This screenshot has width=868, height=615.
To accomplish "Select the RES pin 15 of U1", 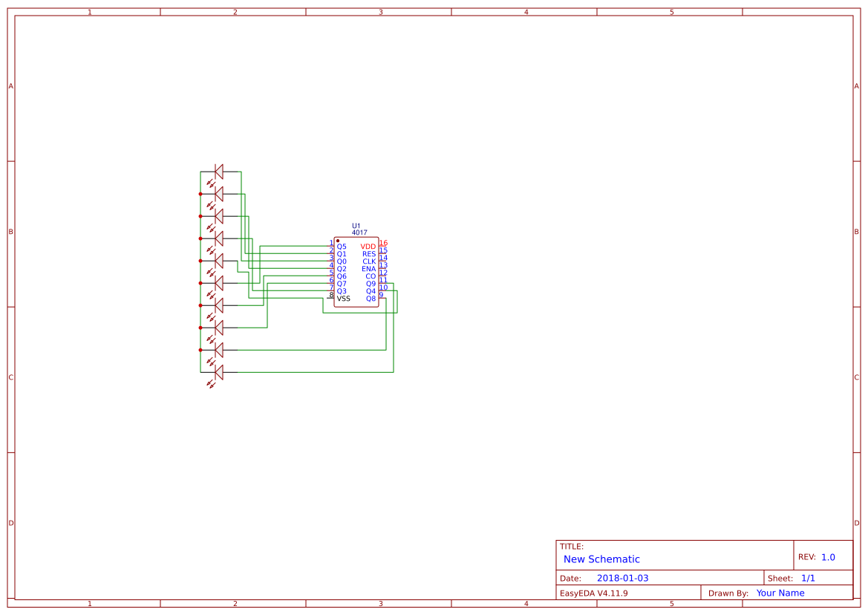I will [369, 253].
